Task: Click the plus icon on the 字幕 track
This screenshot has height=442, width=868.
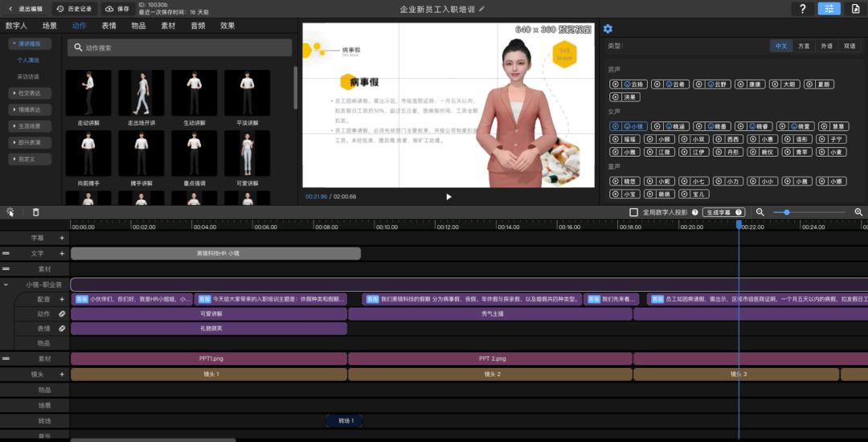Action: point(61,238)
